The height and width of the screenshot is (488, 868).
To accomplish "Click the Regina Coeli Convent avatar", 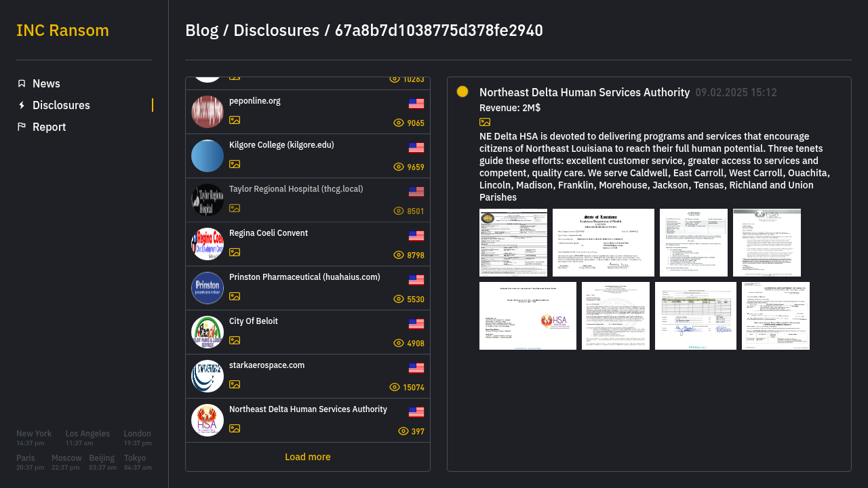I will [x=208, y=244].
